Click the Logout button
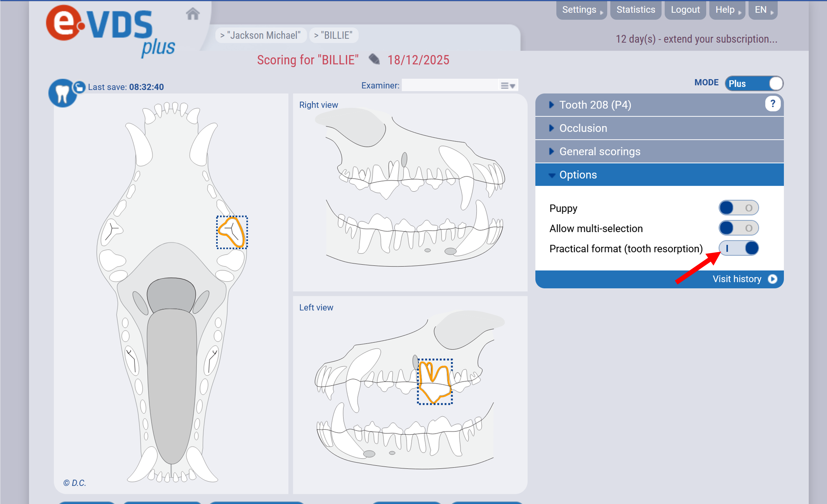The image size is (827, 504). (x=685, y=10)
